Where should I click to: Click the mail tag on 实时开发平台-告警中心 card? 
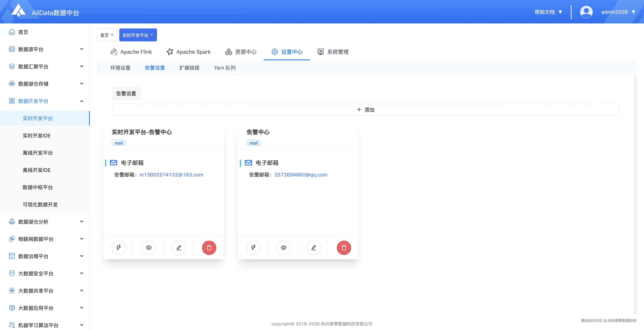point(119,143)
